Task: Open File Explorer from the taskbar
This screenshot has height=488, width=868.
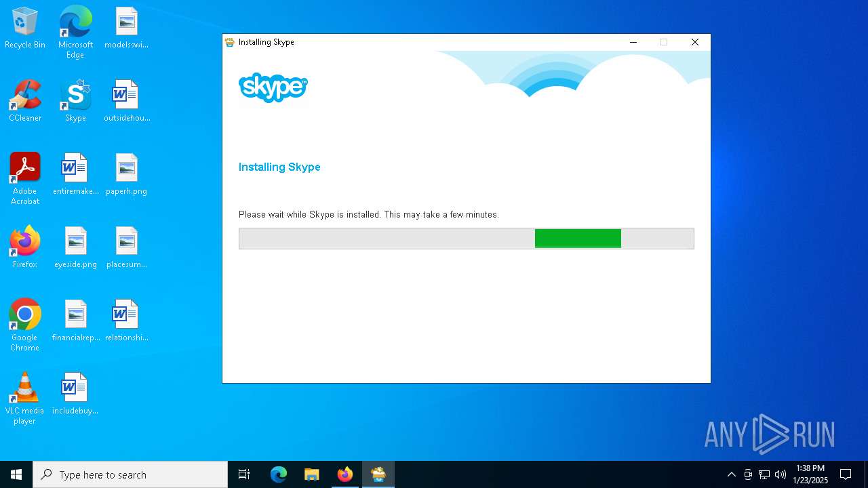Action: [x=312, y=474]
